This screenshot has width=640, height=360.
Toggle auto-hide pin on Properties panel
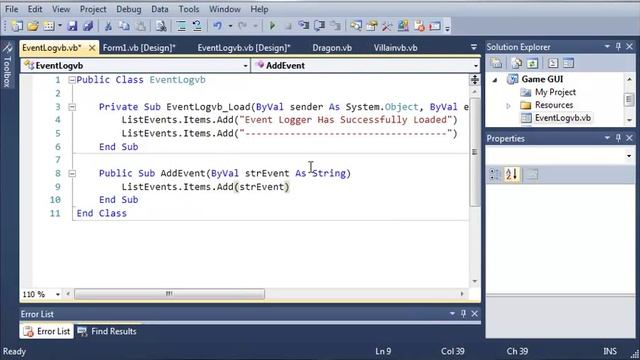(x=618, y=138)
